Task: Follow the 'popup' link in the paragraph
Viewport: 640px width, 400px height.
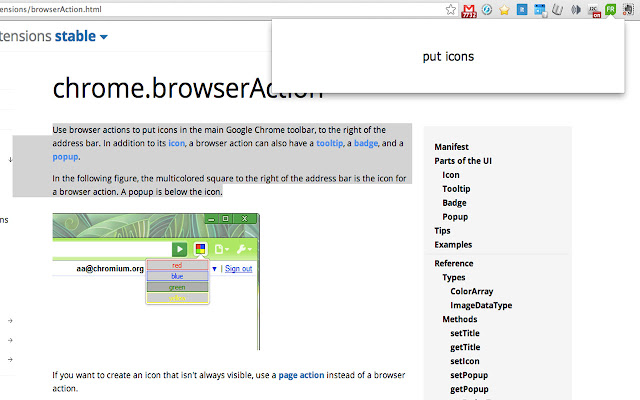Action: pyautogui.click(x=65, y=157)
